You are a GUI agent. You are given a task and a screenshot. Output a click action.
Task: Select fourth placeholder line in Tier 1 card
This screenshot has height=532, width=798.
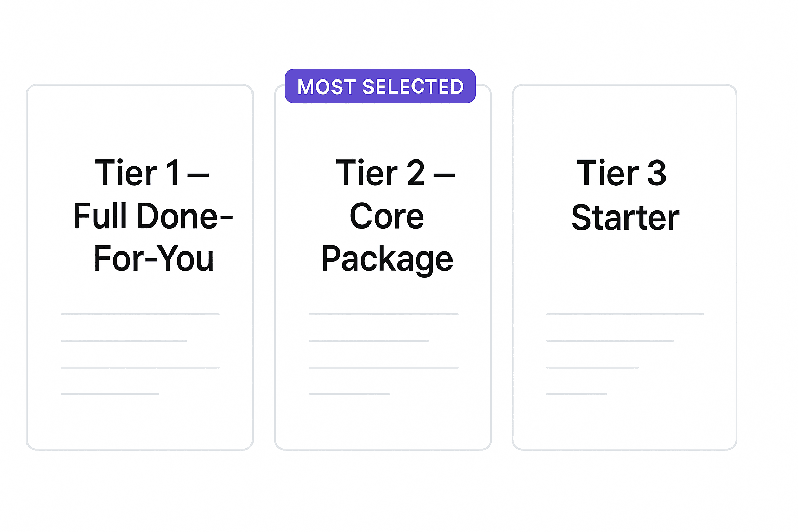pyautogui.click(x=110, y=394)
